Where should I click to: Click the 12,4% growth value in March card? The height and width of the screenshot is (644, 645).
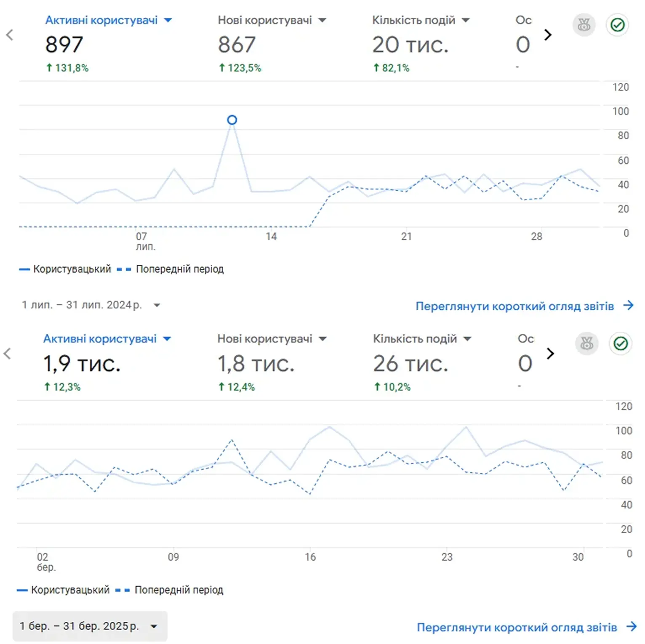coord(237,387)
